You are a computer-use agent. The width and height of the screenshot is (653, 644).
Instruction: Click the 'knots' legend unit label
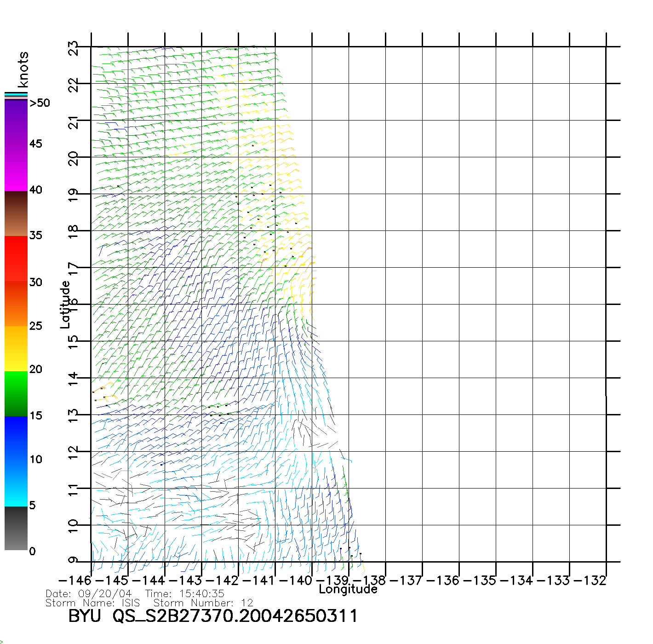pos(23,69)
